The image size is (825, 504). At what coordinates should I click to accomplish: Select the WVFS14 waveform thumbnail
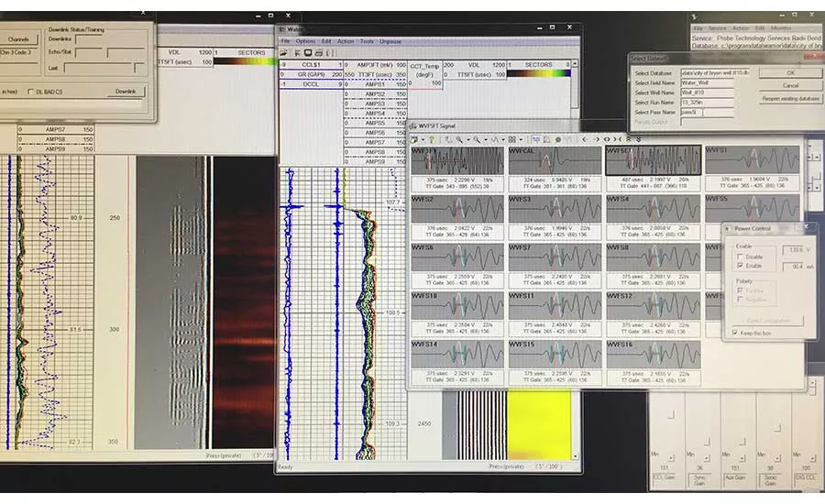click(x=457, y=354)
